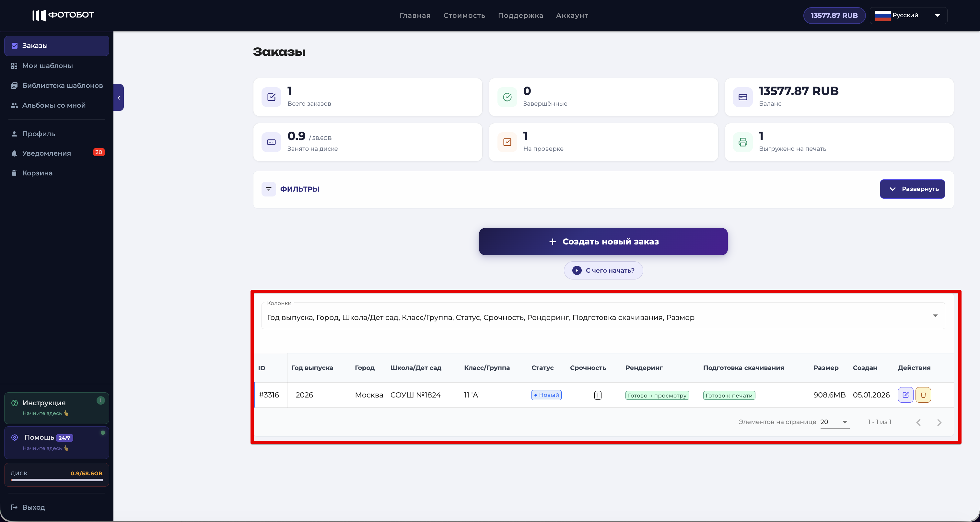Screen dimensions: 980x522
Task: Click the 'На проверке' card icon
Action: (507, 142)
